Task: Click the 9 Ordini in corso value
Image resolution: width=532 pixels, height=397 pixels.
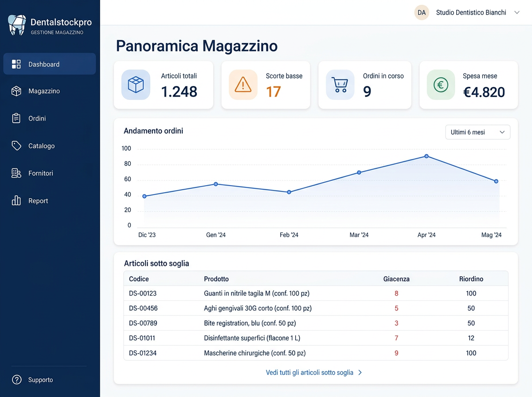Action: click(x=367, y=92)
